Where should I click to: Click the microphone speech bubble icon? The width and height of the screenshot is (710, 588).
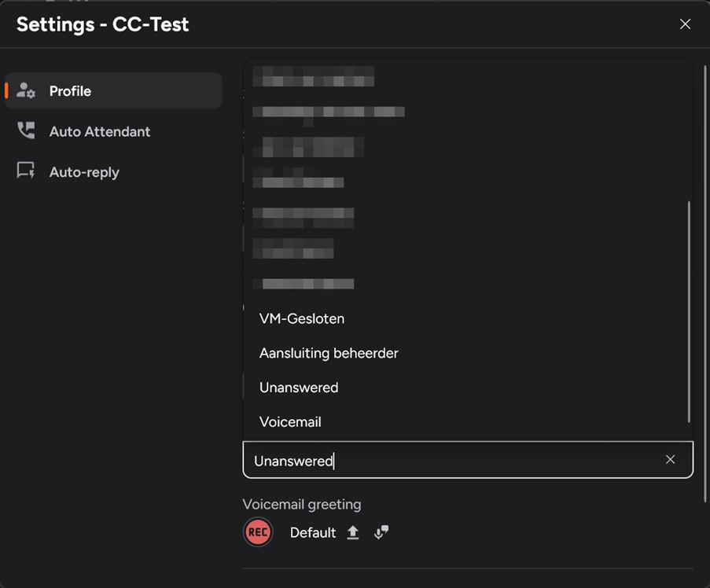tap(381, 532)
